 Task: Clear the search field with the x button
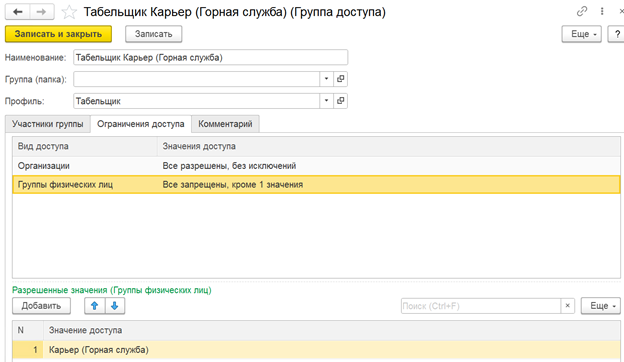pos(567,306)
